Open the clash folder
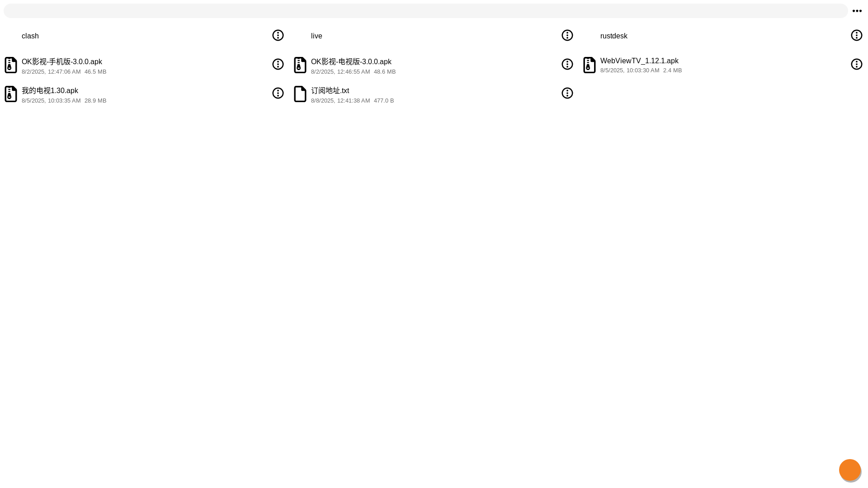The width and height of the screenshot is (868, 488). (x=30, y=36)
